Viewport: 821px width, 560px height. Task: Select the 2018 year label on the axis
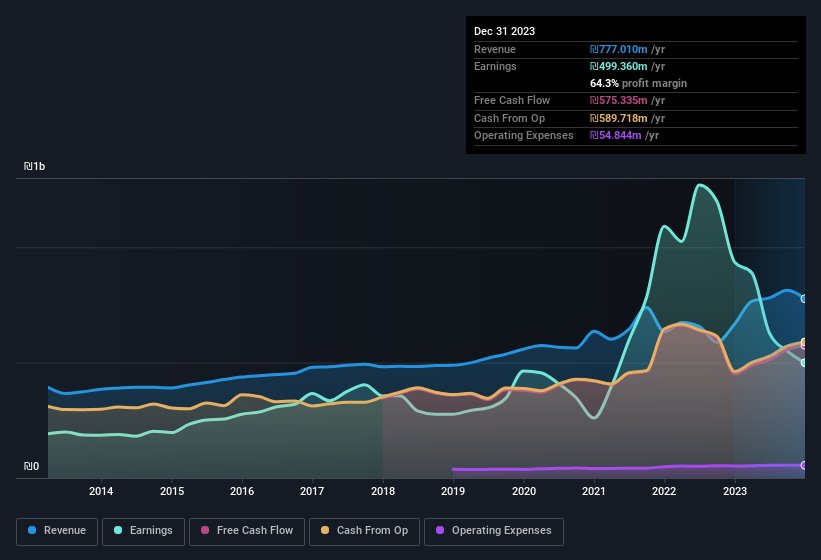[383, 491]
